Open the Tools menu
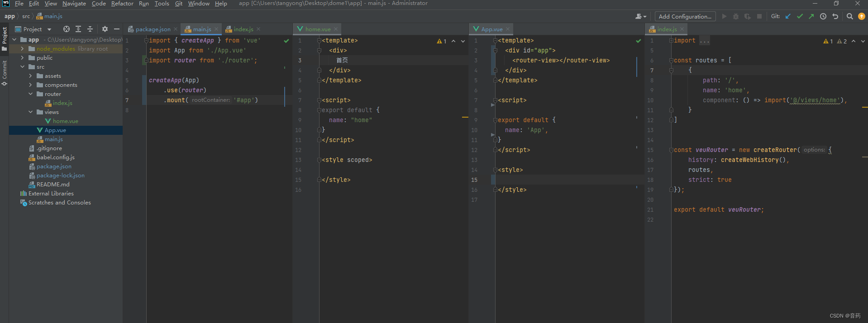The height and width of the screenshot is (323, 868). point(162,4)
